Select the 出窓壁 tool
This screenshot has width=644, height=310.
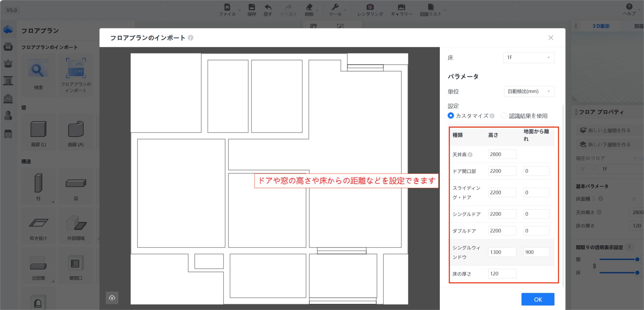pyautogui.click(x=38, y=266)
